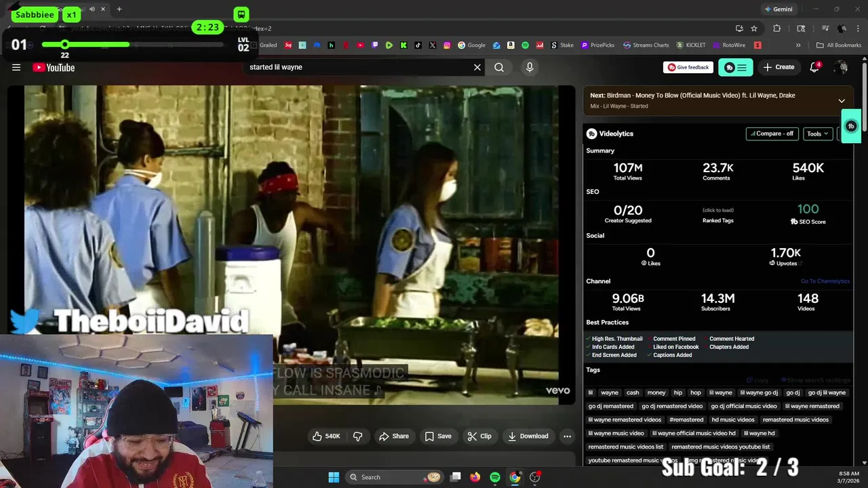Viewport: 868px width, 488px height.
Task: Go to the YouTube home logo
Action: click(x=54, y=67)
